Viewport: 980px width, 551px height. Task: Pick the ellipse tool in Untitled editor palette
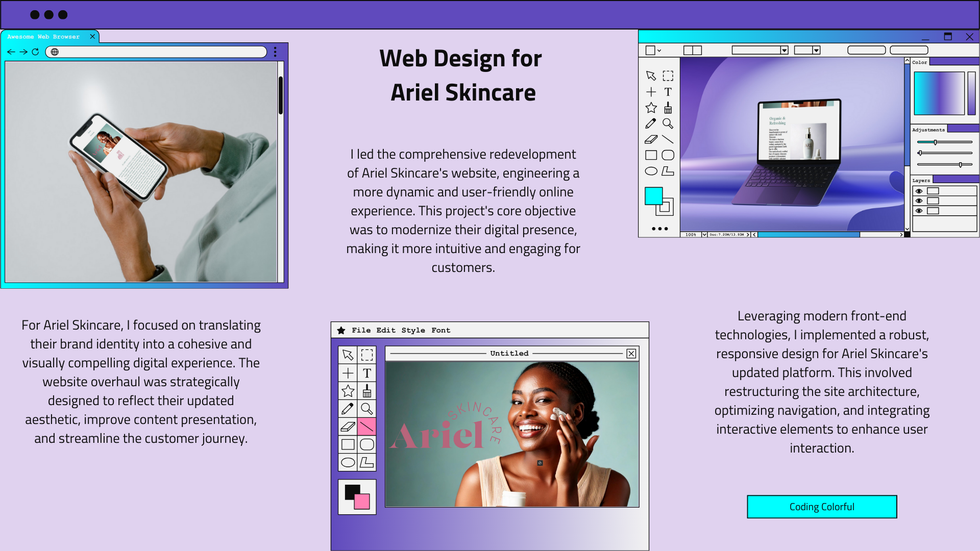point(348,462)
